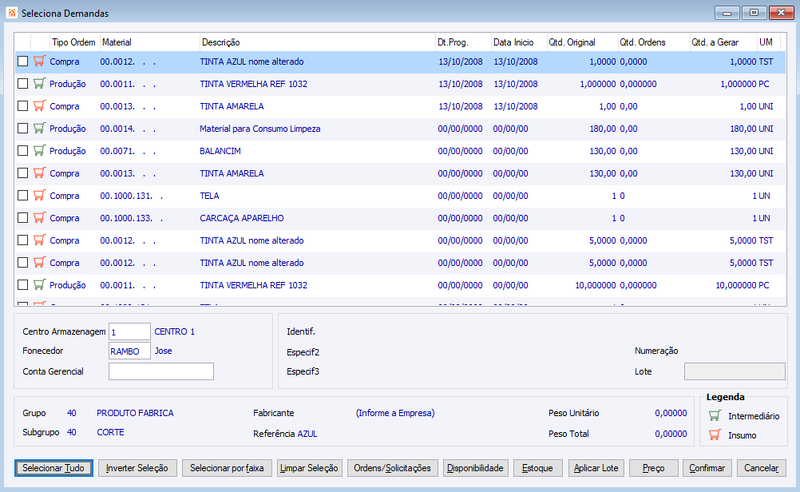The width and height of the screenshot is (800, 492).
Task: Click the Disponibilidade button
Action: 476,468
